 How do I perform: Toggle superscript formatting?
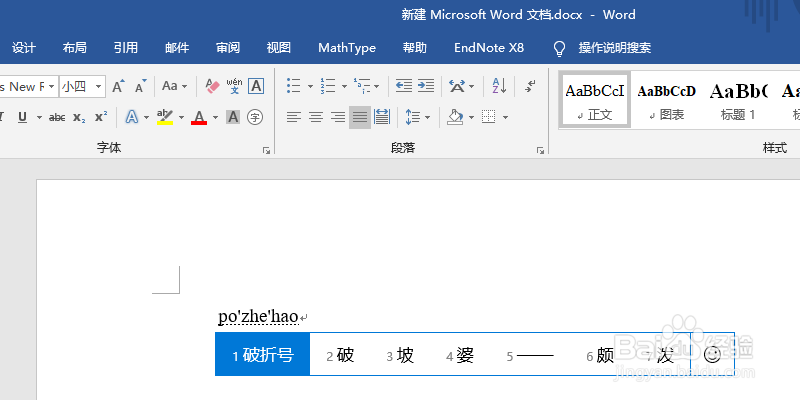[101, 117]
